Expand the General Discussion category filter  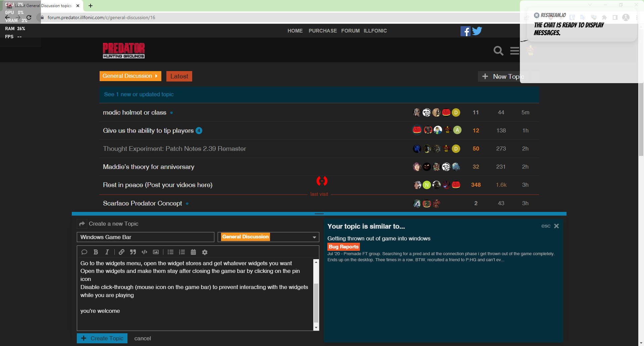(x=130, y=76)
